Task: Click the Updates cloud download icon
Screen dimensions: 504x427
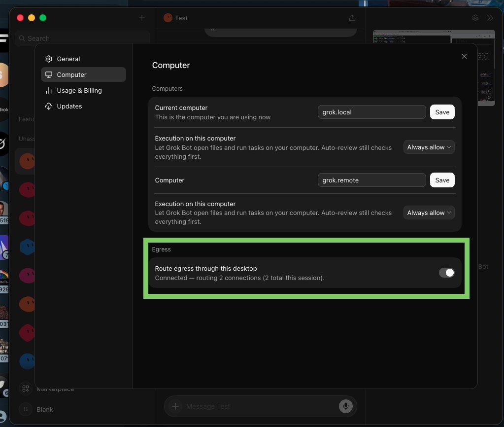Action: tap(49, 106)
